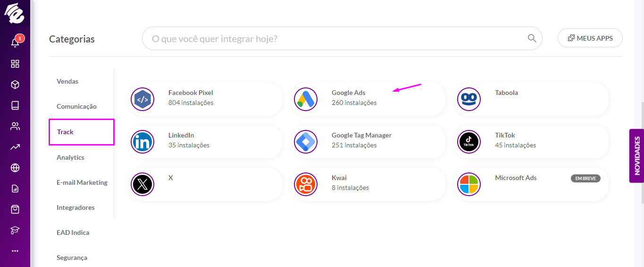Open the MEUS APPS button
The height and width of the screenshot is (267, 644).
[590, 38]
